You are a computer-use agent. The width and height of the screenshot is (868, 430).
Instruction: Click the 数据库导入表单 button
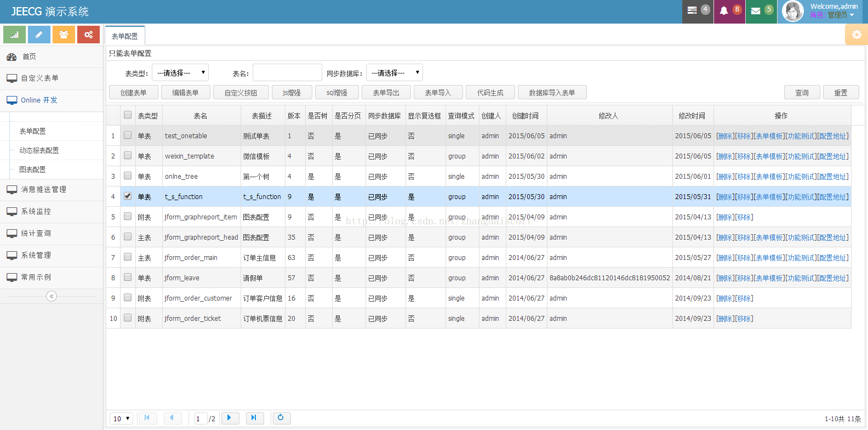tap(552, 93)
